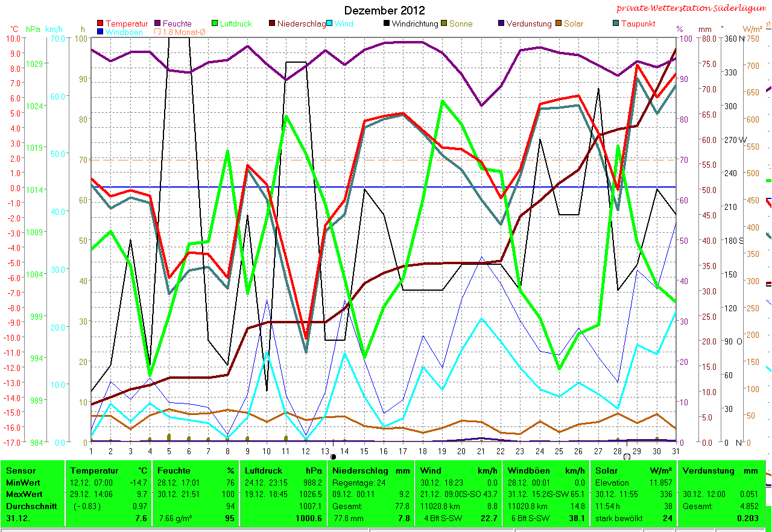772x532 pixels.
Task: Click the red Temperatur legend square
Action: pos(100,24)
